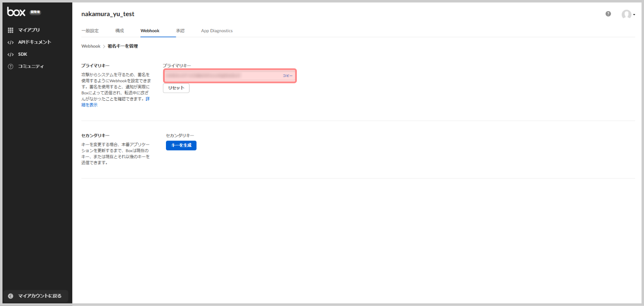The width and height of the screenshot is (644, 306).
Task: Click the nakamura_yu_test app title
Action: (x=108, y=14)
